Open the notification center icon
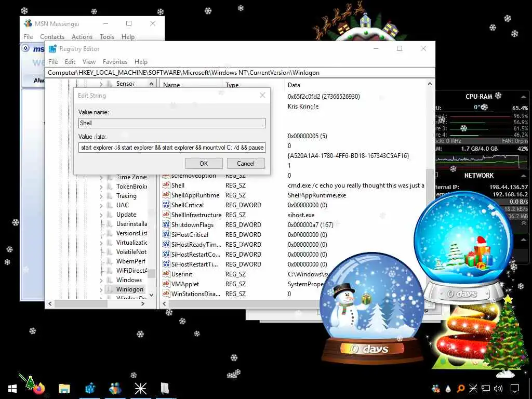The height and width of the screenshot is (399, 532). point(515,389)
